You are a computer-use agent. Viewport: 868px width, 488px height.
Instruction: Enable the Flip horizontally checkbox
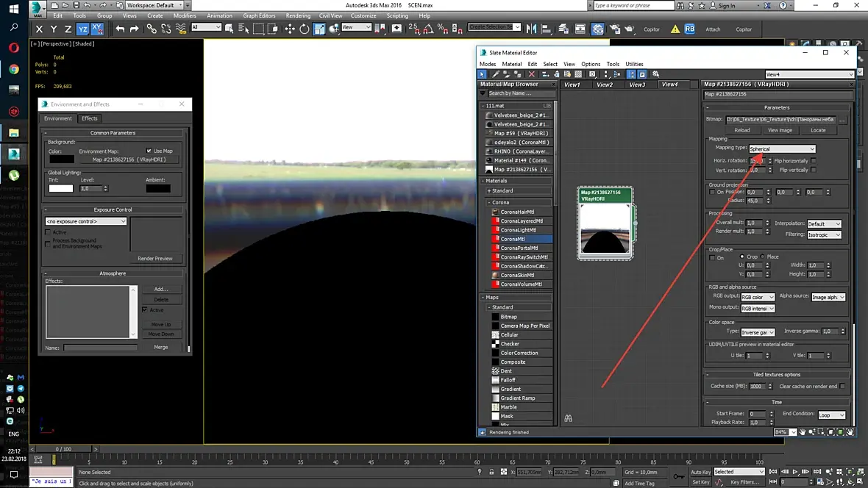click(x=814, y=161)
